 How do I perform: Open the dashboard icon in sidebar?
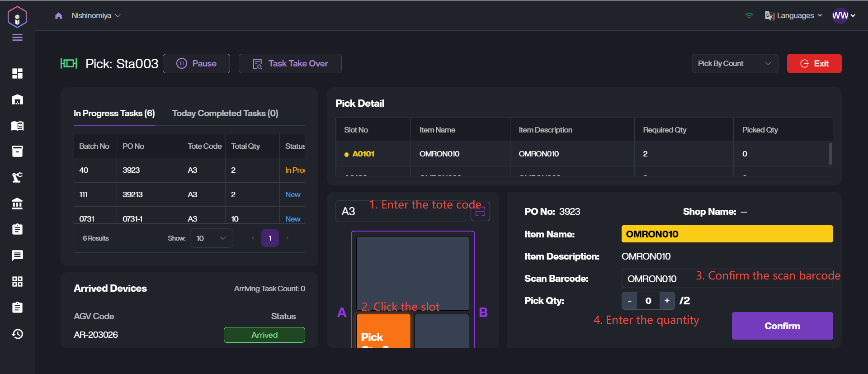click(x=17, y=73)
